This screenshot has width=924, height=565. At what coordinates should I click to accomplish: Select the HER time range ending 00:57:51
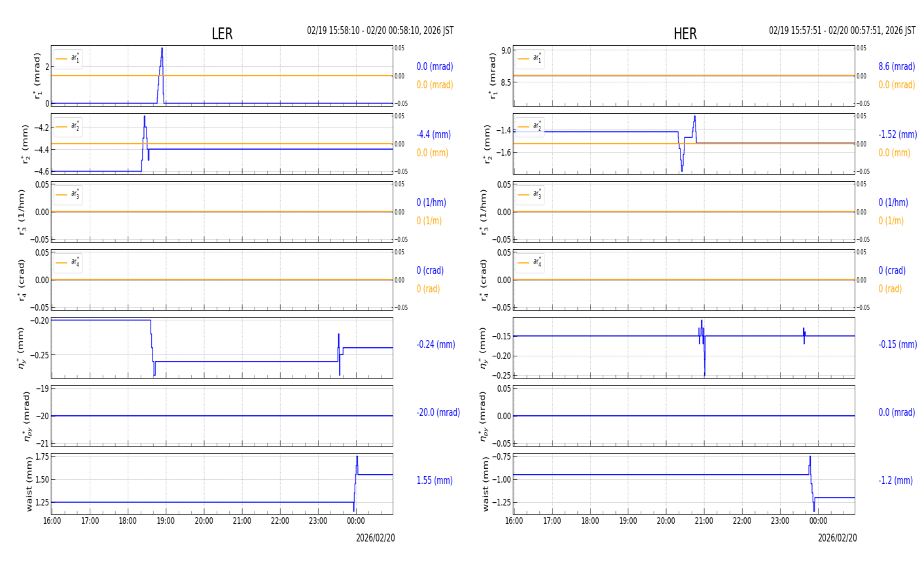click(x=842, y=31)
